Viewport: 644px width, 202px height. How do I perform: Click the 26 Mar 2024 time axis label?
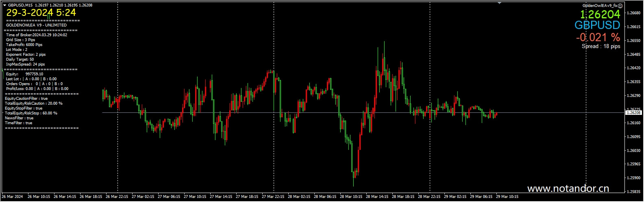12,197
